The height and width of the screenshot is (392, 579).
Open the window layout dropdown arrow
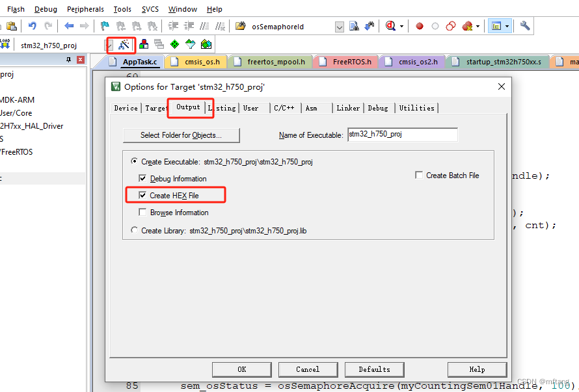507,26
